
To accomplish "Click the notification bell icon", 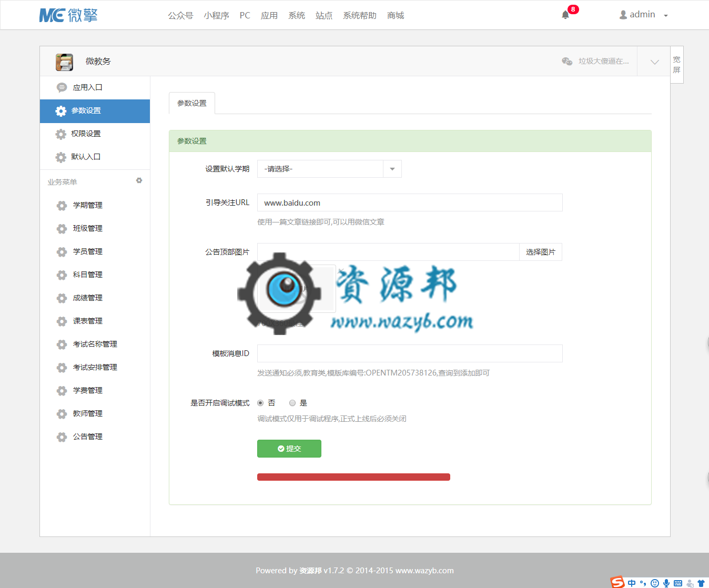I will click(x=565, y=15).
